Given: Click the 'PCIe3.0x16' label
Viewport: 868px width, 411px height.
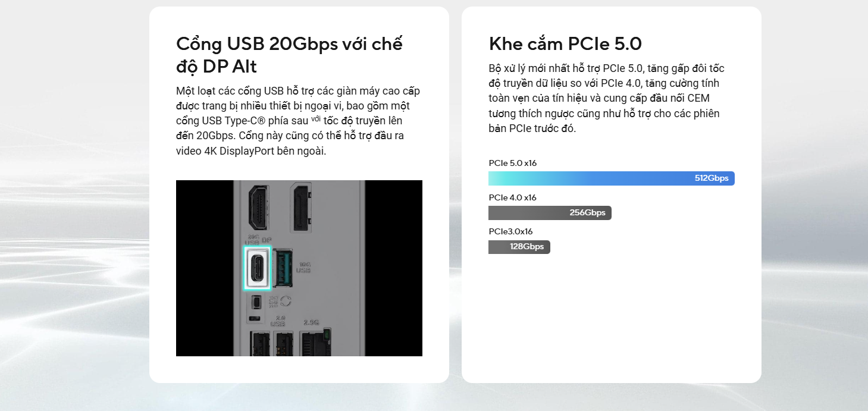Looking at the screenshot, I should click(510, 232).
